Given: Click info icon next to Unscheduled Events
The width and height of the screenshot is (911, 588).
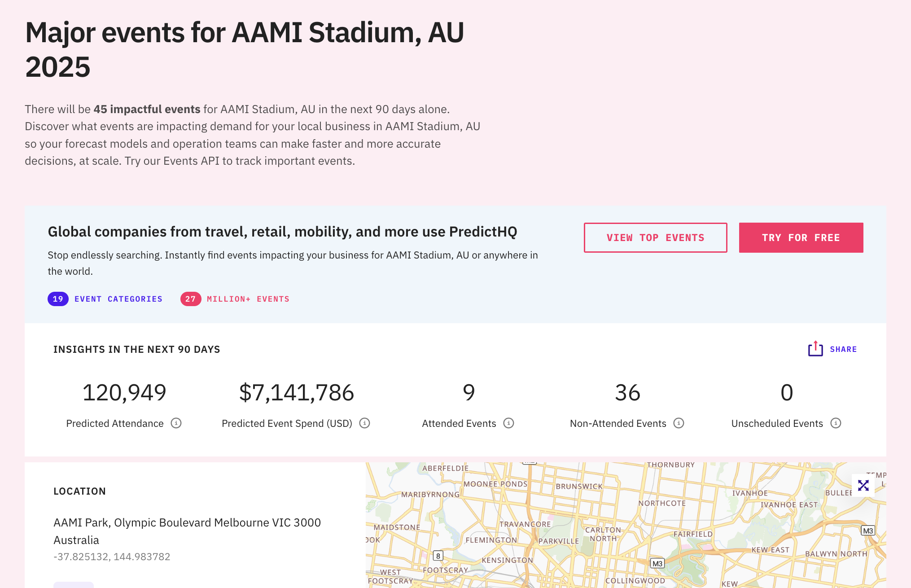Looking at the screenshot, I should pyautogui.click(x=835, y=423).
